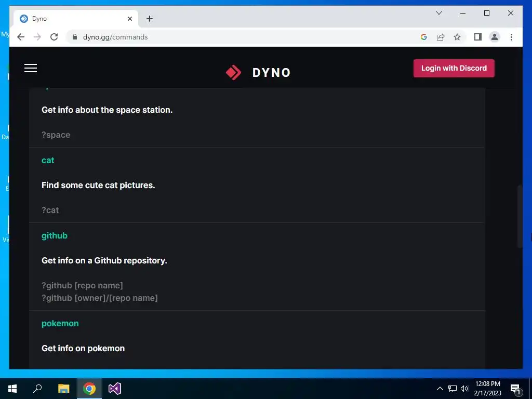Show hidden system tray icons
532x399 pixels.
[440, 389]
